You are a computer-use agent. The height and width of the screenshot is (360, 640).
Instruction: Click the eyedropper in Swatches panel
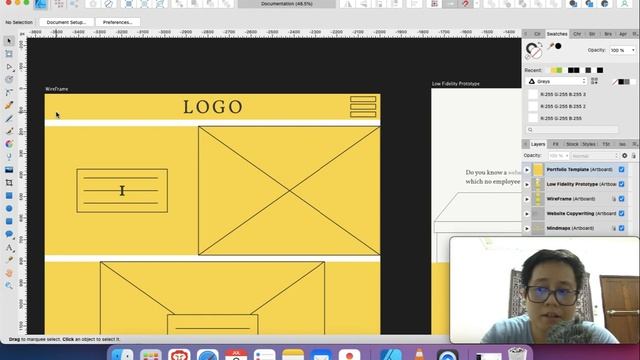click(551, 47)
